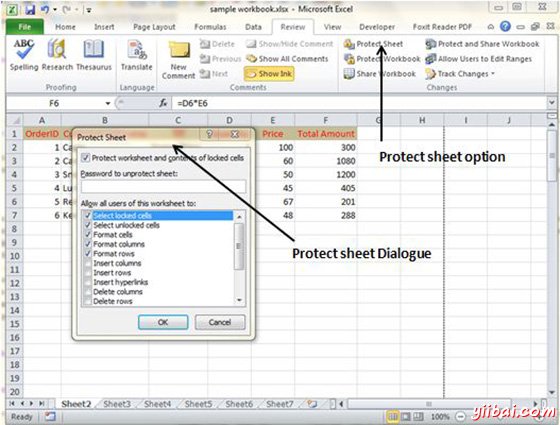This screenshot has height=425, width=560.
Task: Open the Undo history dropdown arrow
Action: [55, 10]
